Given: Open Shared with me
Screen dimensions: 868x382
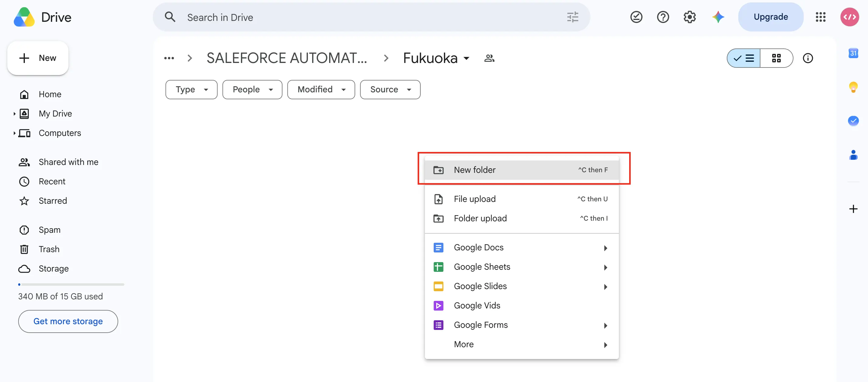Looking at the screenshot, I should coord(68,162).
